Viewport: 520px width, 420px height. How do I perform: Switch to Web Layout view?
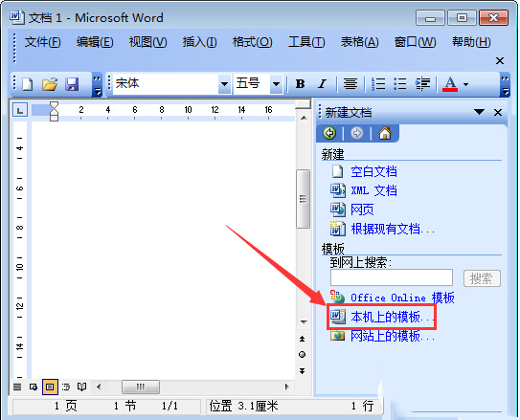pyautogui.click(x=34, y=387)
